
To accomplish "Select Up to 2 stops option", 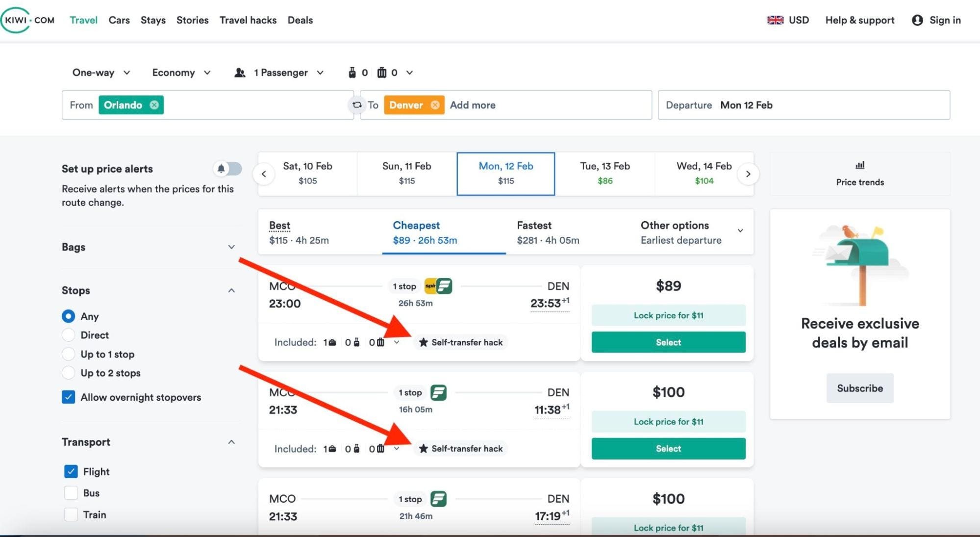I will coord(69,373).
